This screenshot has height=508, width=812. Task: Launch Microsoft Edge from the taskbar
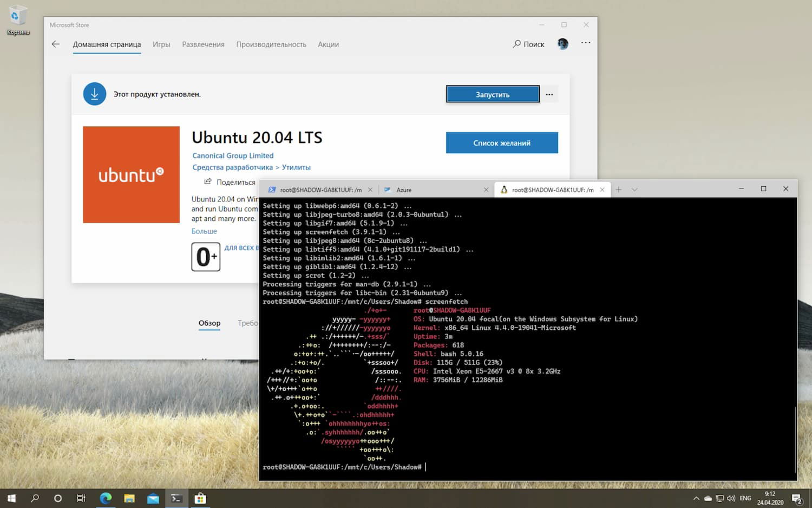106,498
